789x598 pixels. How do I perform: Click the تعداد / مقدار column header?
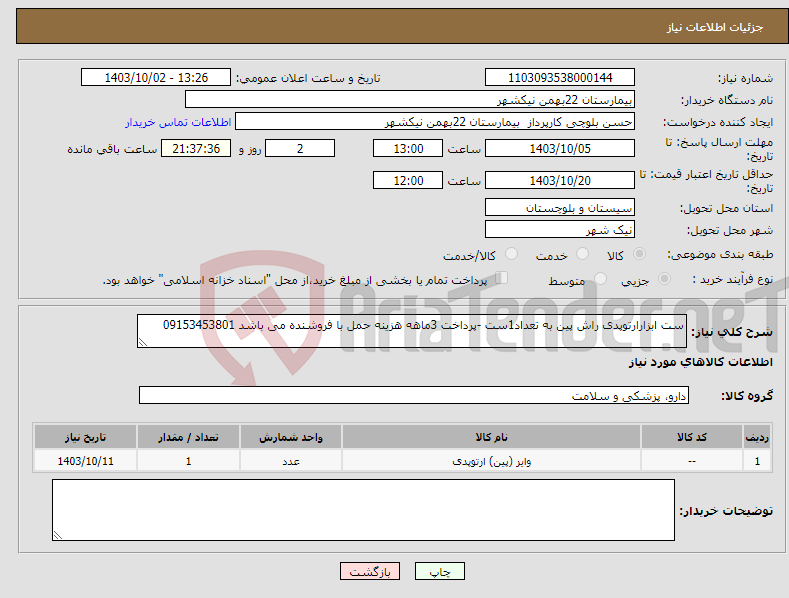coord(188,437)
